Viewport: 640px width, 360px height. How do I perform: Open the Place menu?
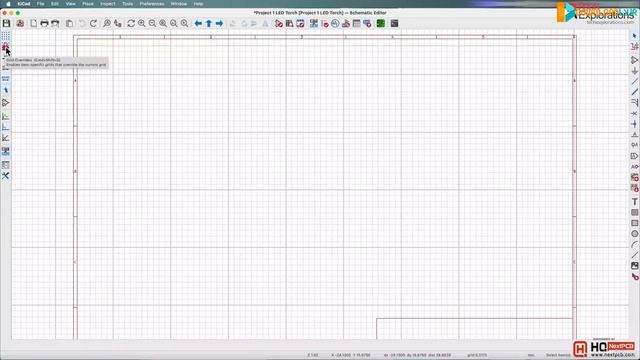coord(88,4)
